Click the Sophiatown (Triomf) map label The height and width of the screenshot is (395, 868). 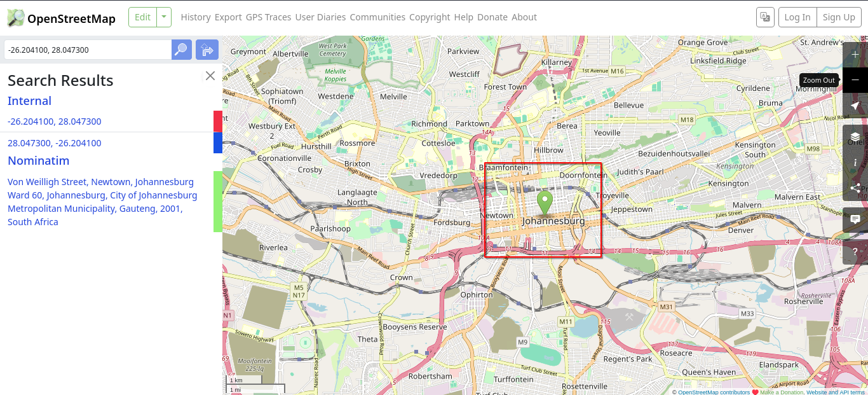click(x=282, y=96)
